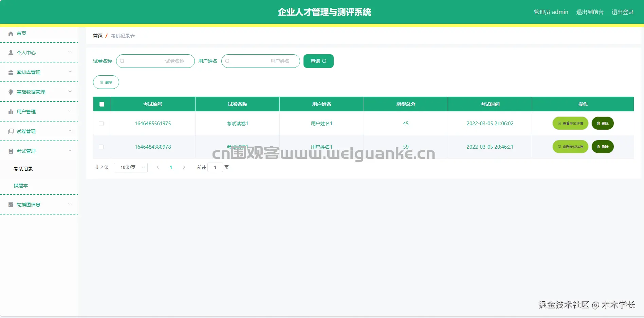Image resolution: width=644 pixels, height=318 pixels.
Task: Tick the checkbox on row 1646485561975
Action: tap(101, 124)
